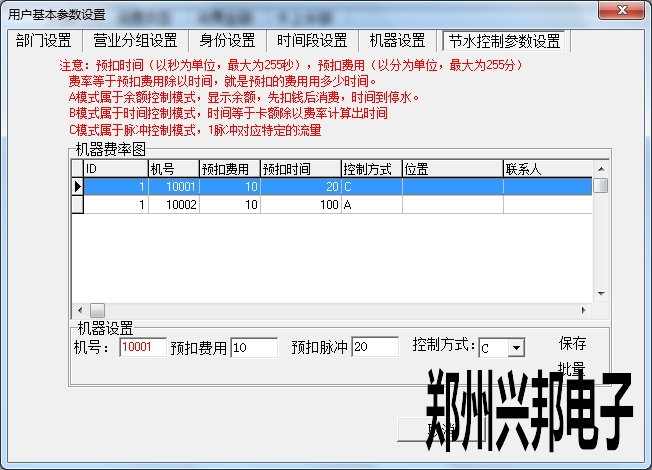Focus the 机号 input field
This screenshot has width=652, height=470.
tap(142, 348)
